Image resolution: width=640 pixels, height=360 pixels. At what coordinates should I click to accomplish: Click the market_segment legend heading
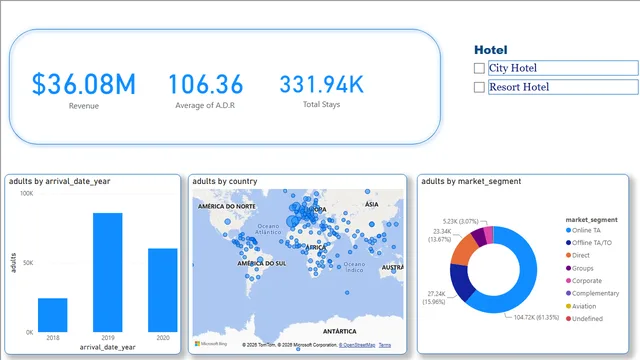pos(591,220)
